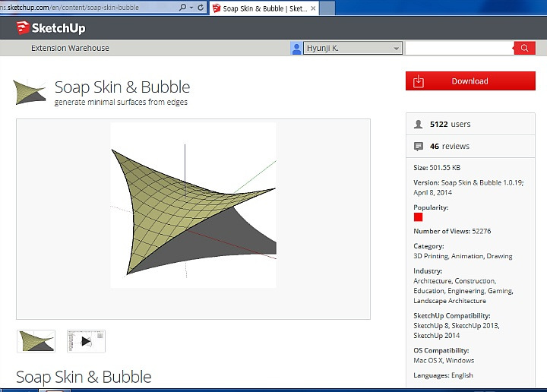547x392 pixels.
Task: Play the video preview thumbnail
Action: pos(86,341)
